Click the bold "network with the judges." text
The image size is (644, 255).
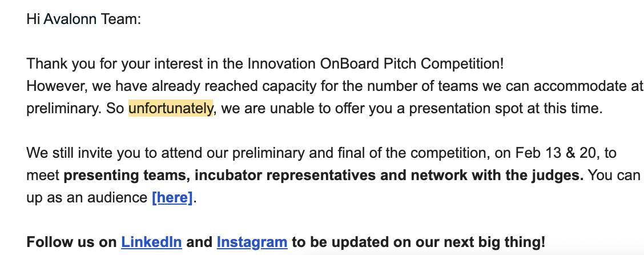(498, 176)
